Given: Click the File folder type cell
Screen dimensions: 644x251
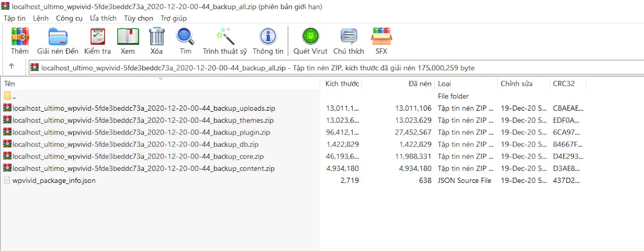Looking at the screenshot, I should pyautogui.click(x=453, y=96).
